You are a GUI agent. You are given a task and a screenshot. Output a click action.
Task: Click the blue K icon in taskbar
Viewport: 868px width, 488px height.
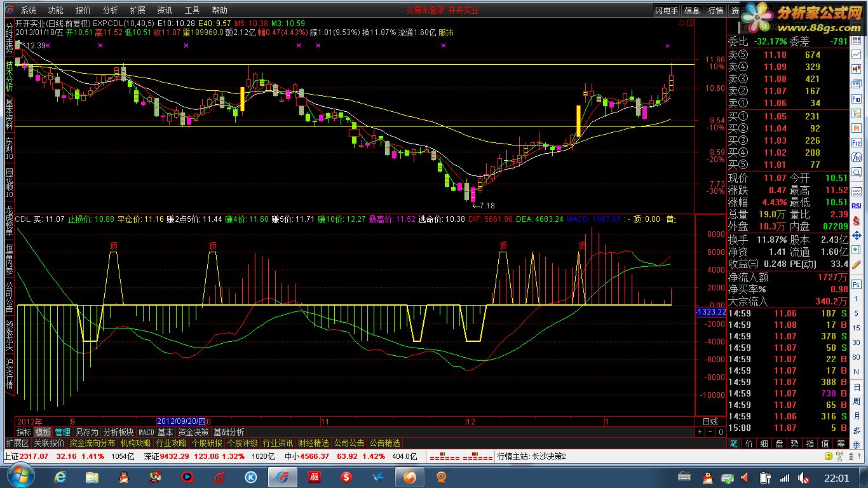click(x=250, y=477)
